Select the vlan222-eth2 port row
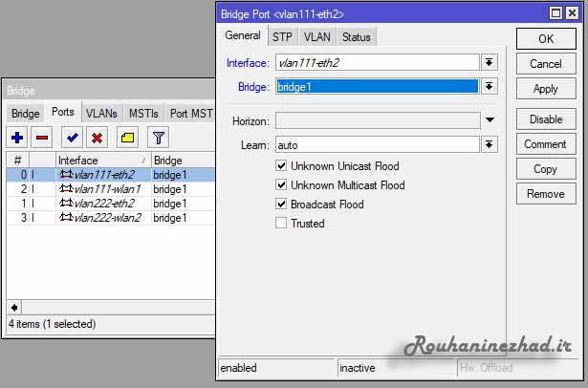Screen dimensions: 588x388 tap(105, 204)
